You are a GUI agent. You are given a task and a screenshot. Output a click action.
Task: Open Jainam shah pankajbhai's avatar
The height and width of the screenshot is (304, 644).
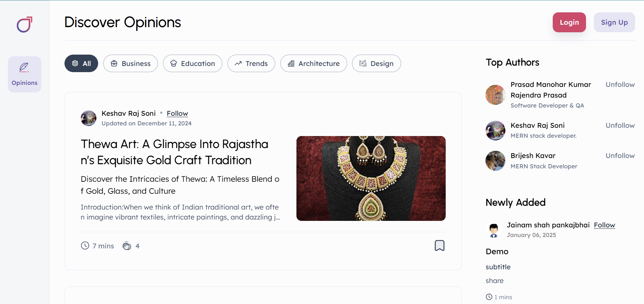click(494, 230)
